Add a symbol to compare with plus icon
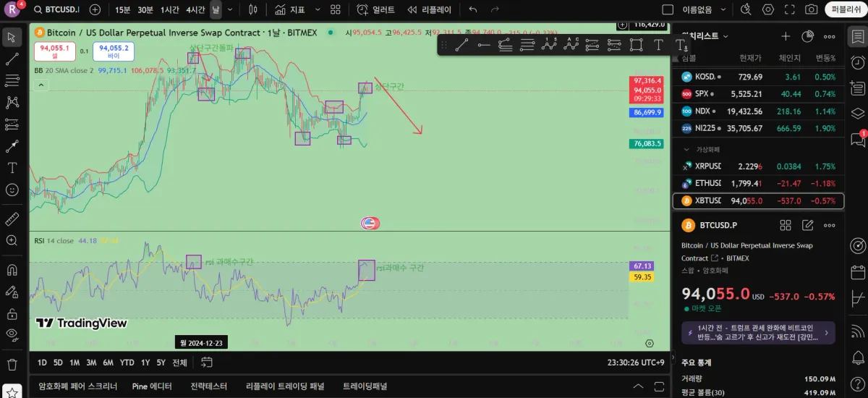This screenshot has width=868, height=398. 95,9
